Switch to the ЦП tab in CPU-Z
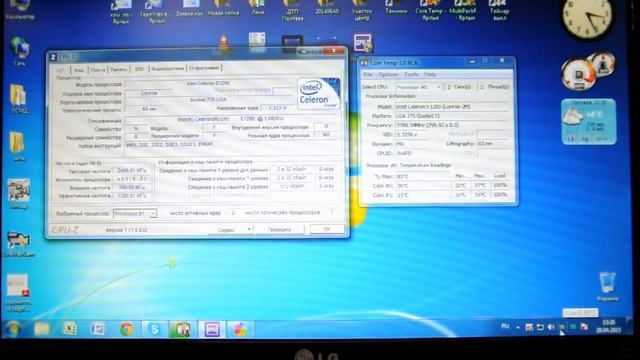640x360 pixels. pos(60,70)
